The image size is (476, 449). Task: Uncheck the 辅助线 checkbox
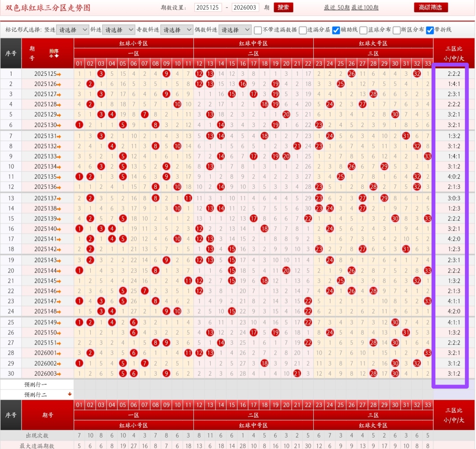pos(336,30)
